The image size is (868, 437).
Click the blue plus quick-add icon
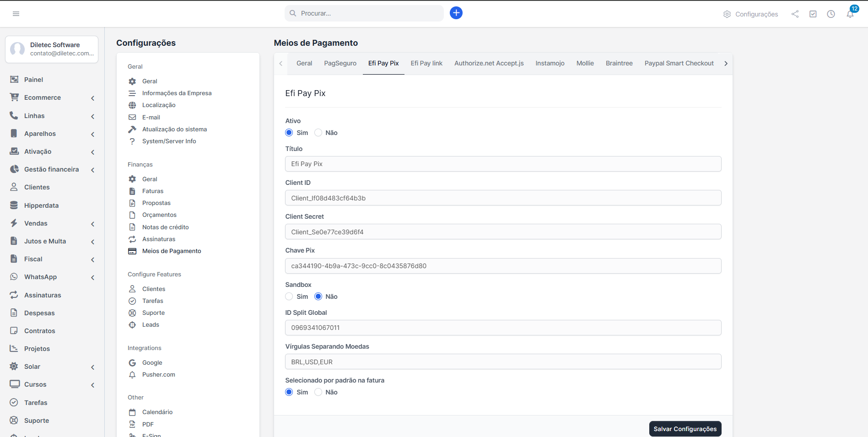click(456, 13)
